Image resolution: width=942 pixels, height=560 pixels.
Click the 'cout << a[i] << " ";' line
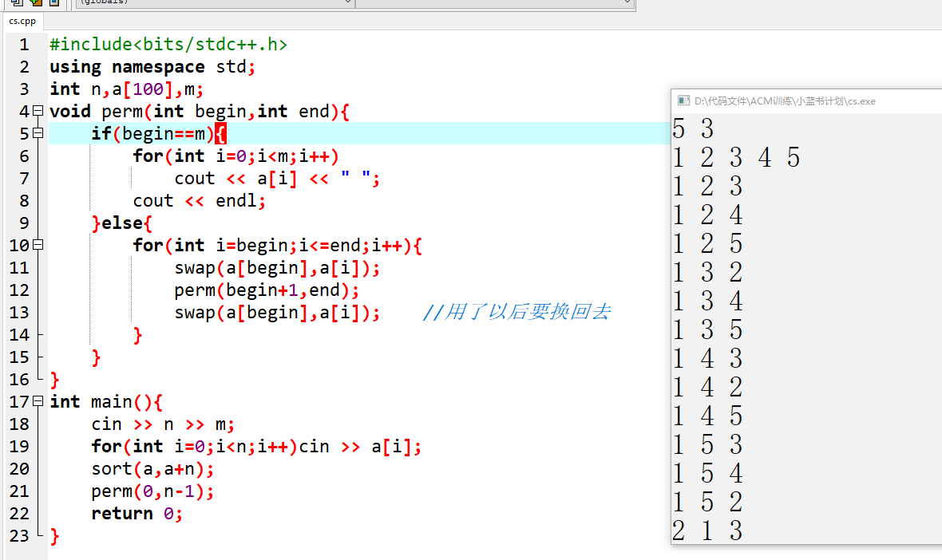point(277,178)
